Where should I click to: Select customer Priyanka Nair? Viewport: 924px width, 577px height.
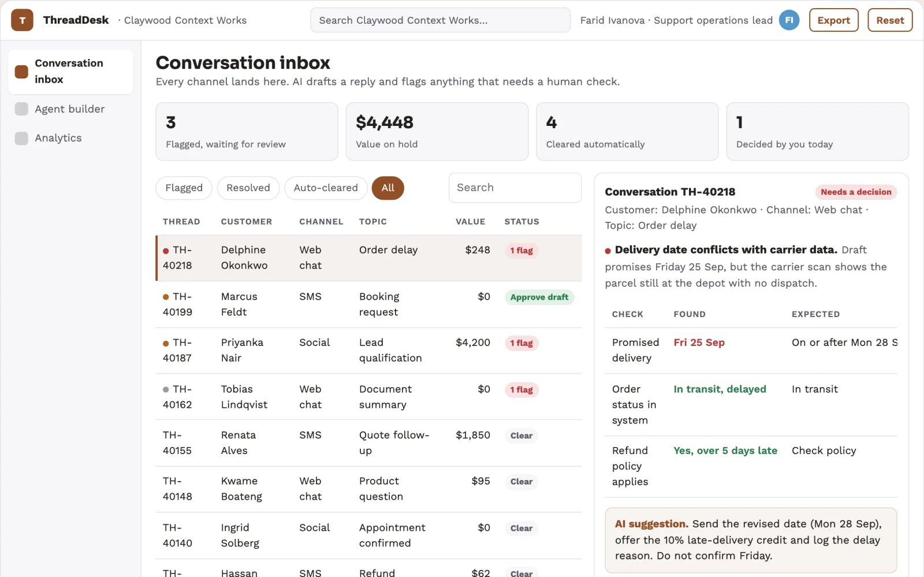click(x=242, y=351)
